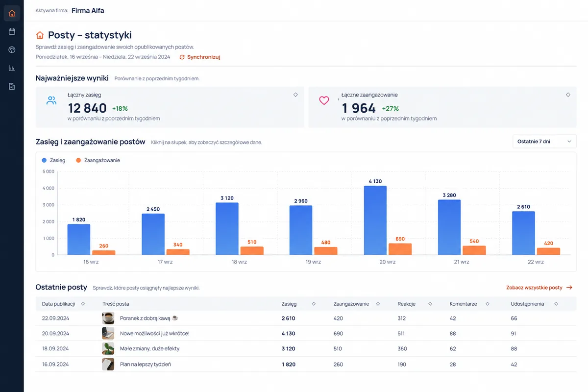Click diamond icon on Łączne zaangażowanie card

point(568,95)
